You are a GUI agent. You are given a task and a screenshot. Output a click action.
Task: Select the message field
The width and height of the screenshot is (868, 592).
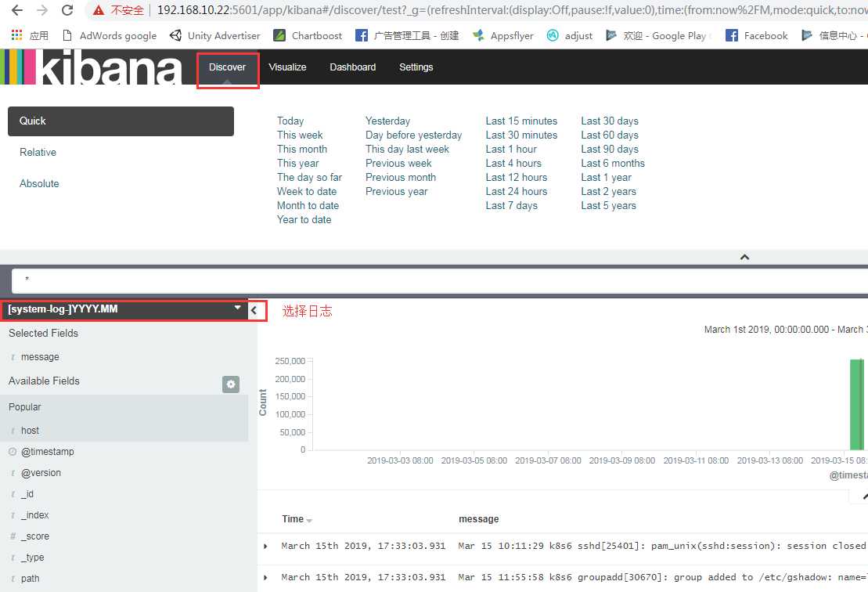(40, 357)
